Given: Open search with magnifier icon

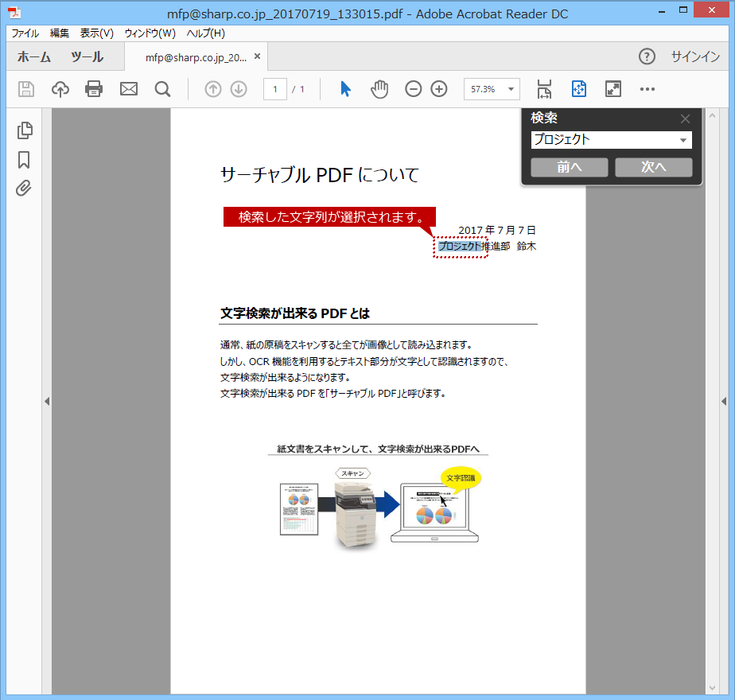Looking at the screenshot, I should tap(162, 89).
